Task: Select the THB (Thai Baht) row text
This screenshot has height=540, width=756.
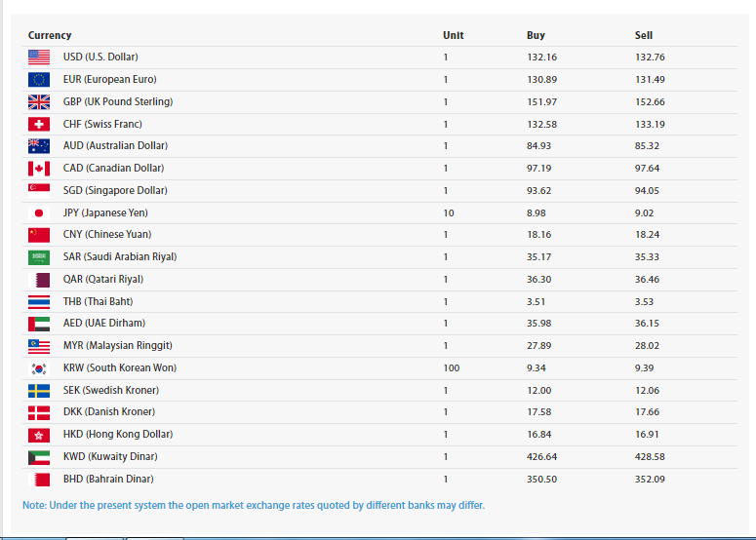Action: pyautogui.click(x=98, y=302)
